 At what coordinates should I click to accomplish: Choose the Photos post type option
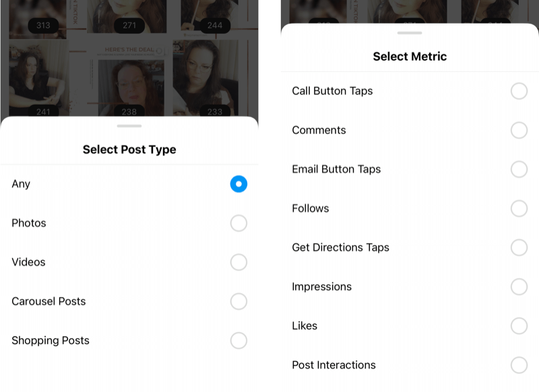tap(239, 223)
